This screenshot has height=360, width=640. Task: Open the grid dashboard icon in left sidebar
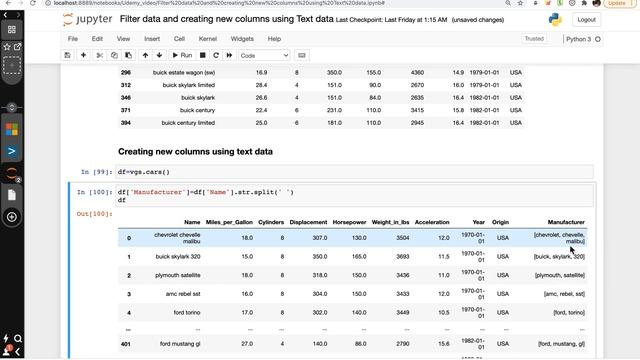pos(12,29)
